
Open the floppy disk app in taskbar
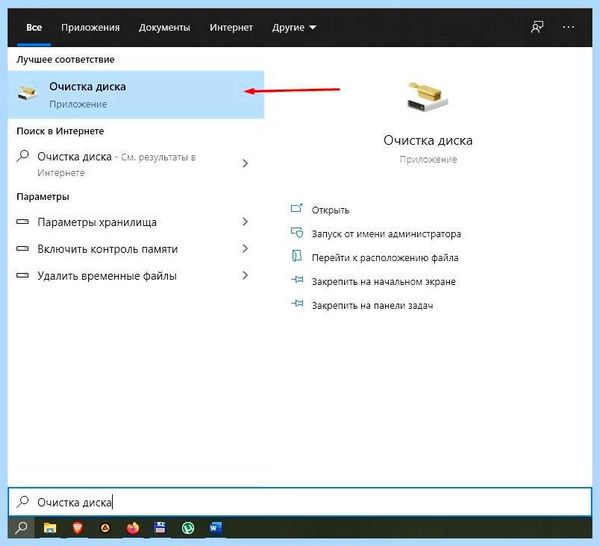[x=160, y=528]
